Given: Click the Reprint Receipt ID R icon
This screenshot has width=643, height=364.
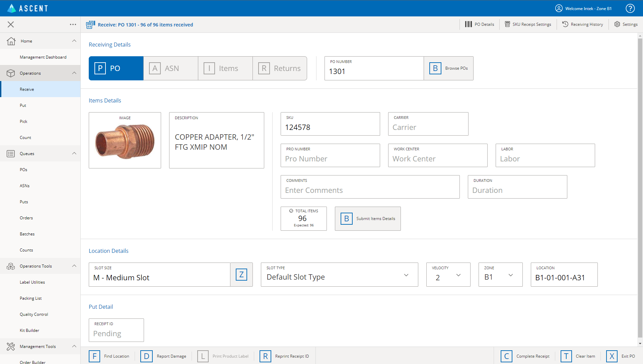Looking at the screenshot, I should click(265, 356).
